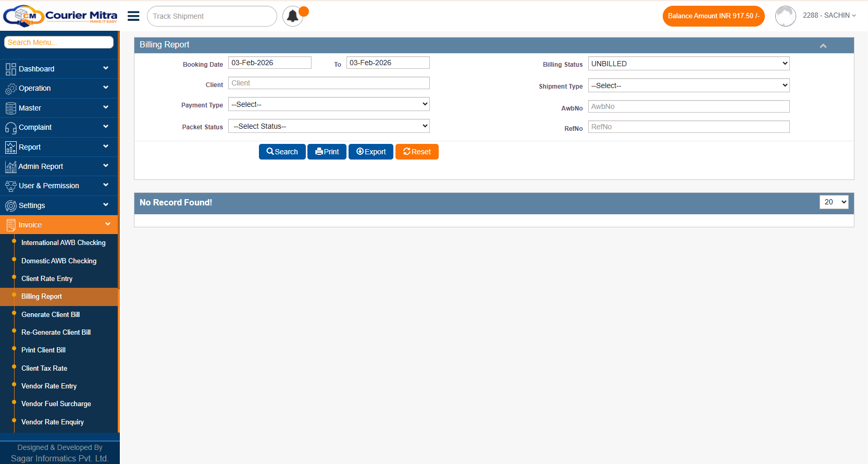Click the Booking Date To field
This screenshot has width=868, height=464.
(x=388, y=63)
